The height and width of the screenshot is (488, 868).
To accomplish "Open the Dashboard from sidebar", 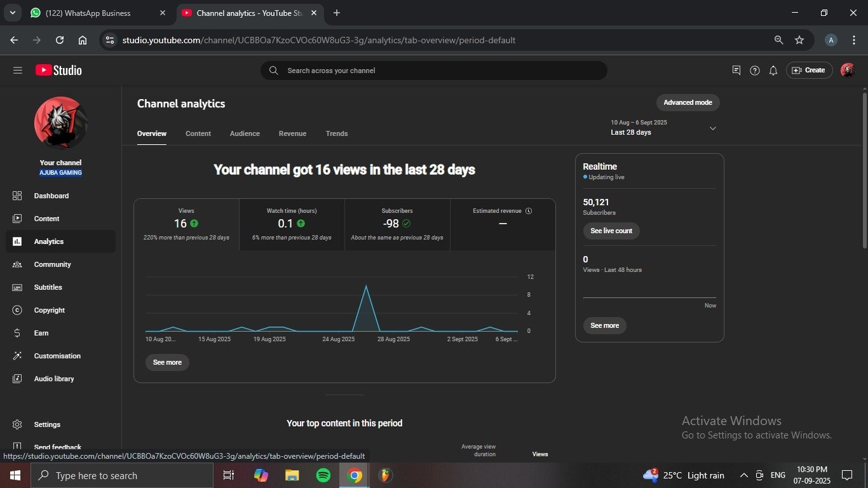I will (x=51, y=196).
